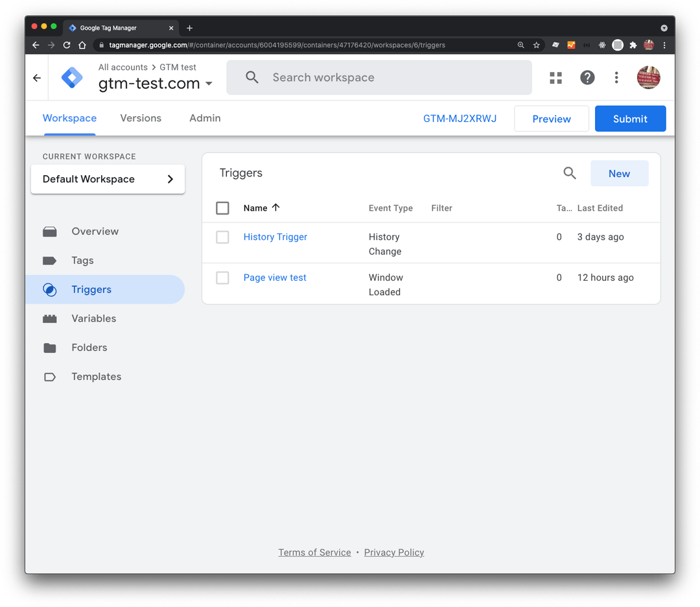The width and height of the screenshot is (700, 607).
Task: Click the Tag Manager help icon
Action: point(587,77)
